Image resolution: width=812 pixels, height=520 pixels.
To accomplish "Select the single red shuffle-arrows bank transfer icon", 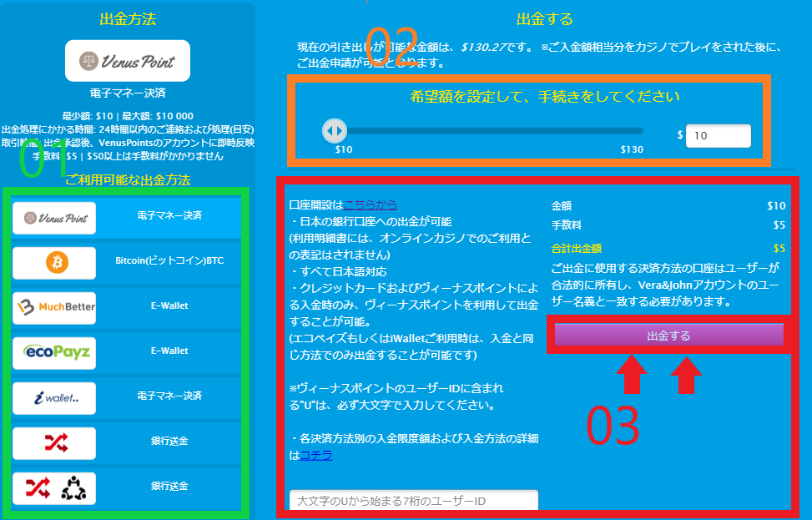I will (54, 443).
